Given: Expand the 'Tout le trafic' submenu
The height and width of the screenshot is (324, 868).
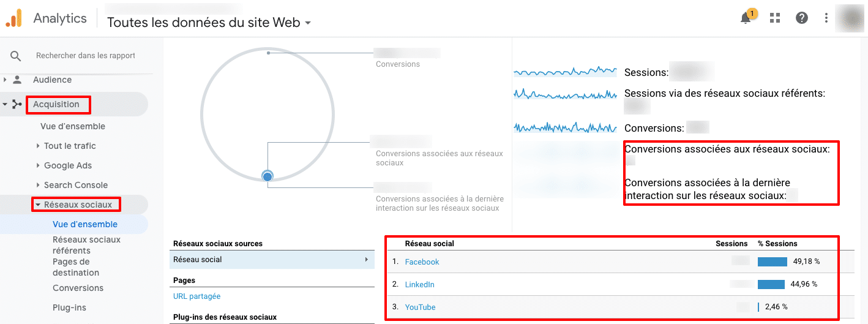Looking at the screenshot, I should click(38, 146).
